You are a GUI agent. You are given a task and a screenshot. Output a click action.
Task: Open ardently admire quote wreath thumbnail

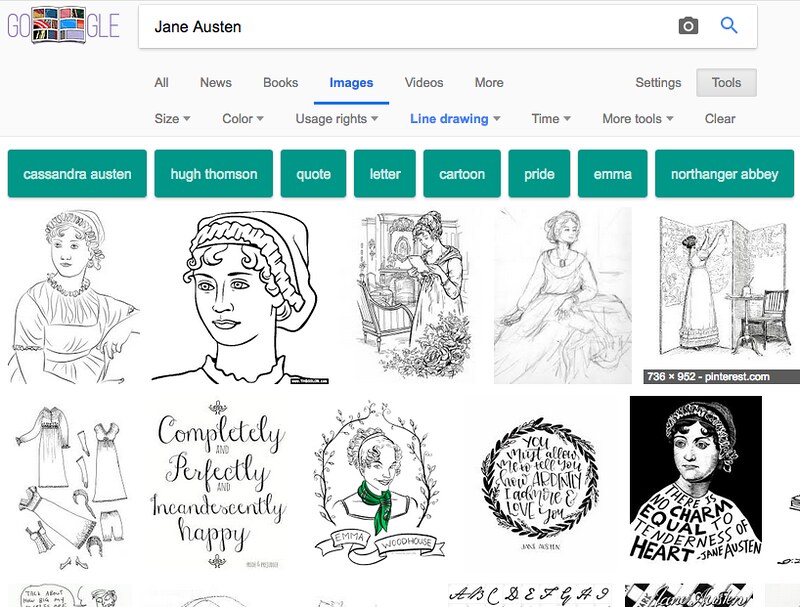coord(540,484)
